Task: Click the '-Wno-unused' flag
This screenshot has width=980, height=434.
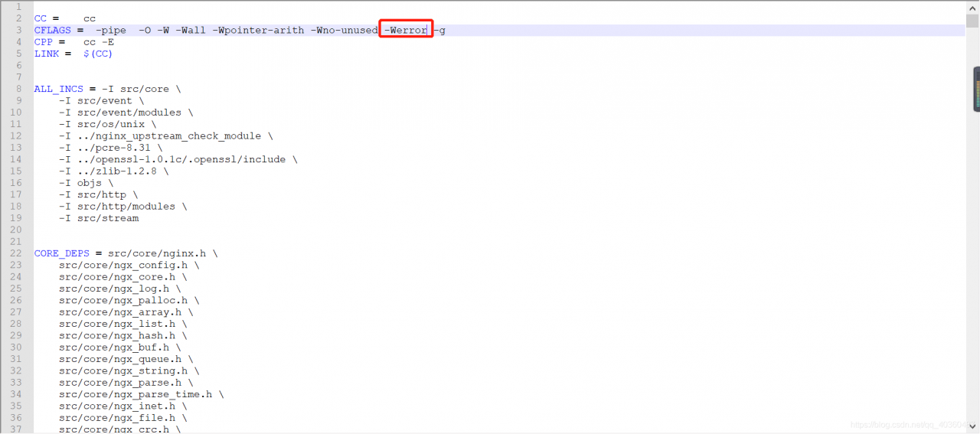Action: click(344, 31)
